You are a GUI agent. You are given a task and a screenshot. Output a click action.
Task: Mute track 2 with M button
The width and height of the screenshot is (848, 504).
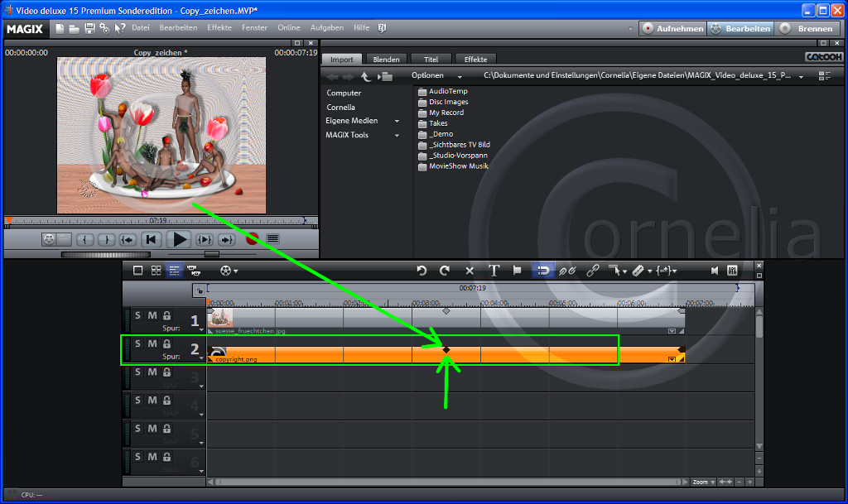(152, 343)
